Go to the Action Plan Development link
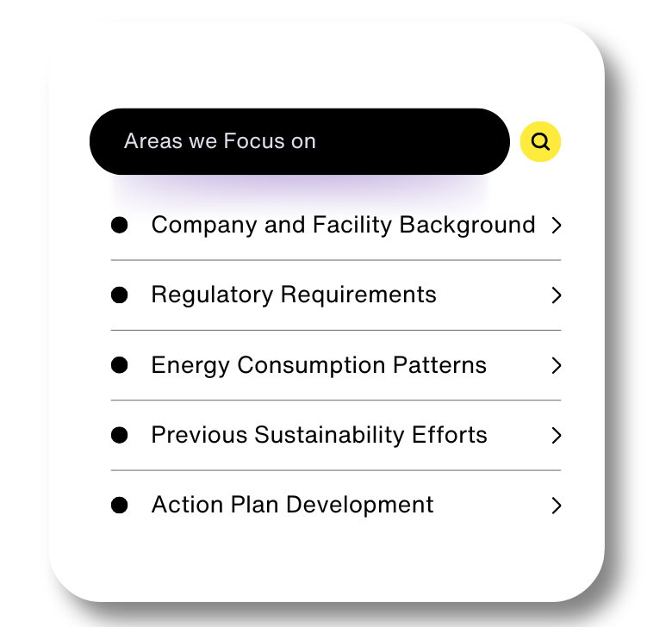Screen dimensions: 672x627 click(292, 505)
